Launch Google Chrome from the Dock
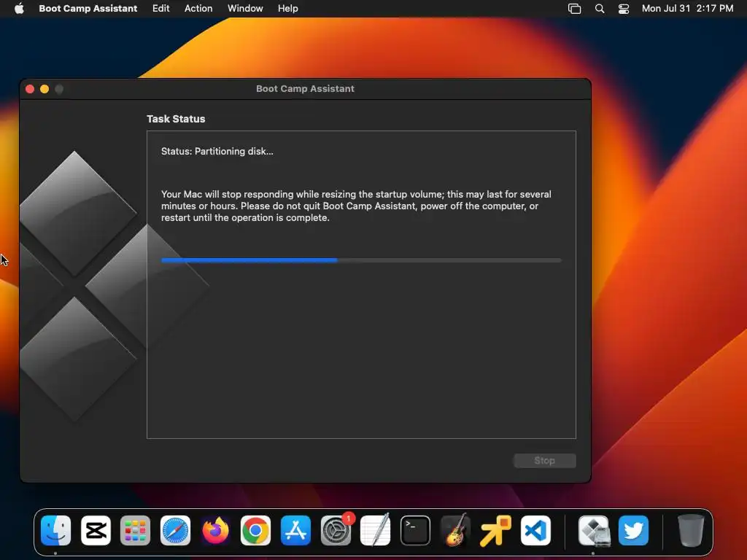747x560 pixels. (255, 530)
